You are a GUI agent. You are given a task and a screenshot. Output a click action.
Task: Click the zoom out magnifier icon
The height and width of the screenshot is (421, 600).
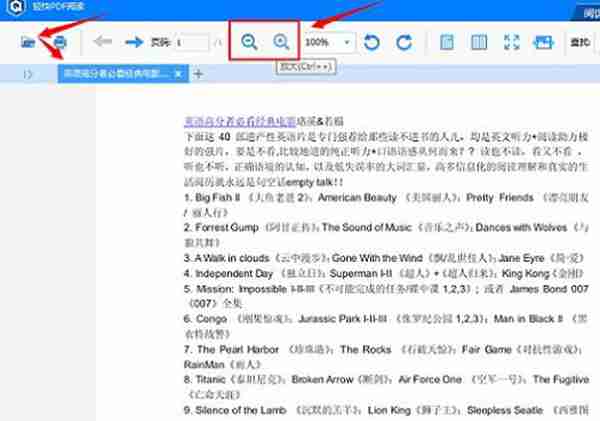click(249, 41)
